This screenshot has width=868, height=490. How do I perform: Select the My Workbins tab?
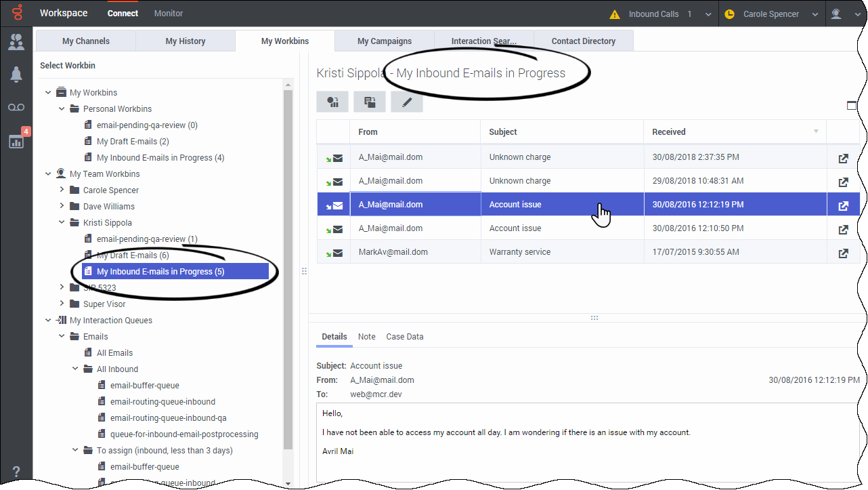click(x=285, y=41)
